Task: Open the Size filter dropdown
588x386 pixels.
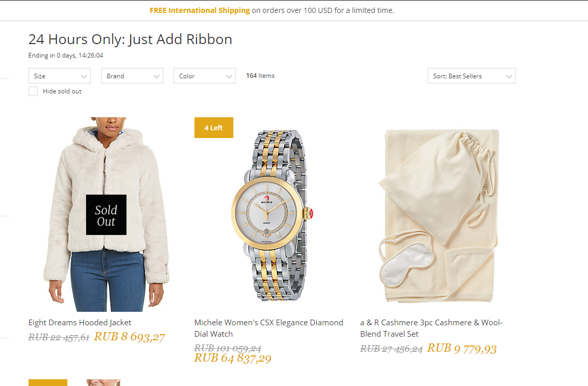Action: point(60,76)
